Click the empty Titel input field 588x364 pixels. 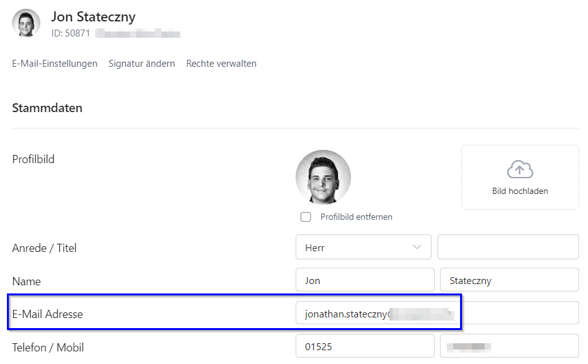(x=508, y=247)
